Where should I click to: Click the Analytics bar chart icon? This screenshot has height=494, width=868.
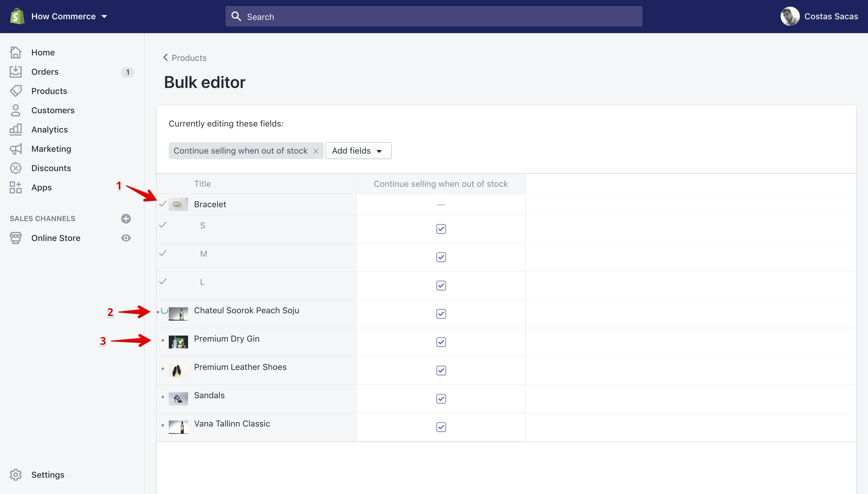pos(16,129)
